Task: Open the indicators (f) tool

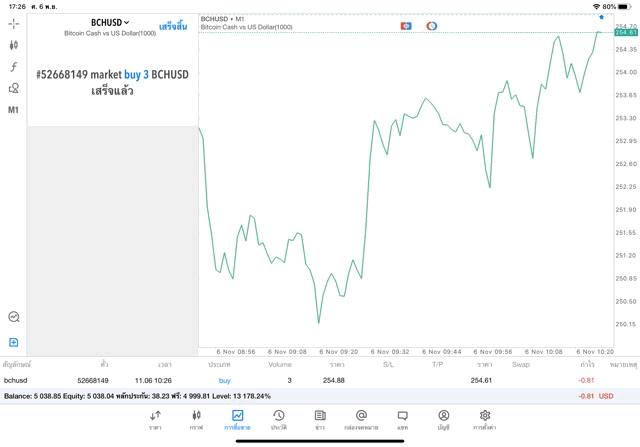Action: click(13, 67)
